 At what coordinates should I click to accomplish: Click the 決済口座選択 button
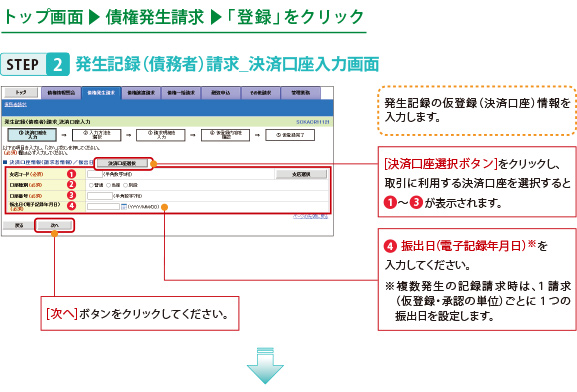[122, 163]
